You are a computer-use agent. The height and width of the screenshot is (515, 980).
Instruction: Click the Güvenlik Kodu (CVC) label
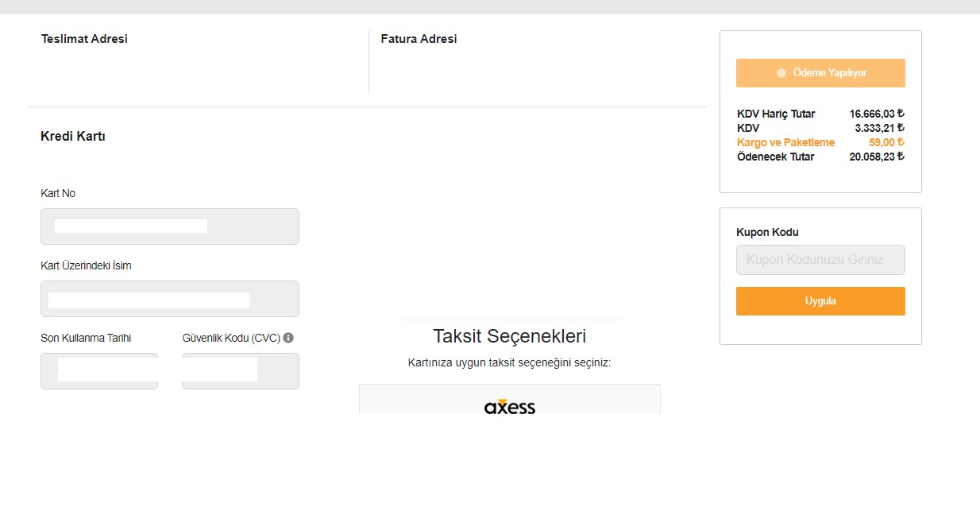click(x=231, y=338)
